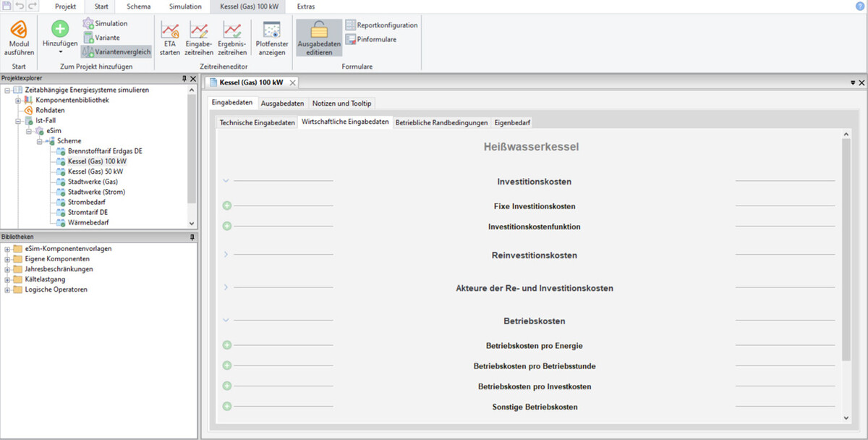
Task: Expand eSim-Komponentenvorlagen library folder
Action: (7, 249)
